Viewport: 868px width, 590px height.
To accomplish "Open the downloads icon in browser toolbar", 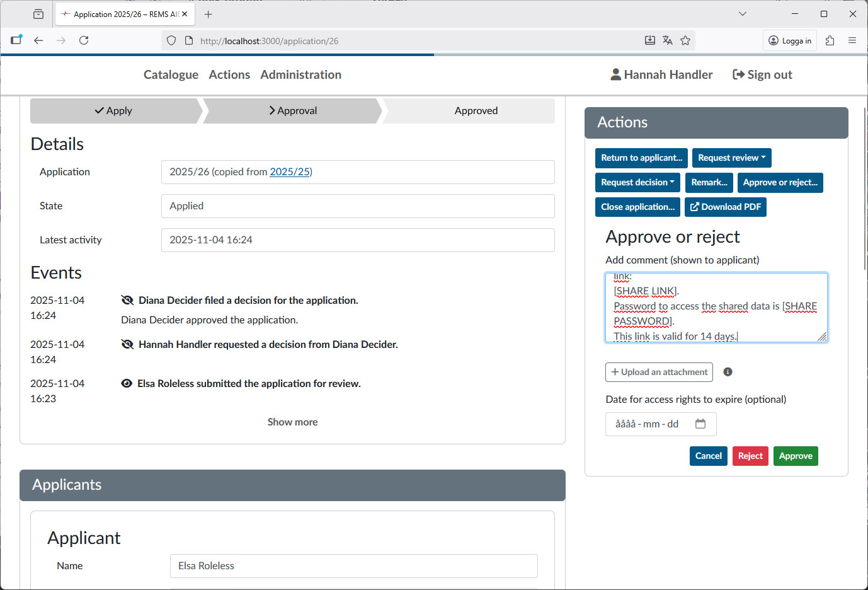I will pyautogui.click(x=649, y=40).
